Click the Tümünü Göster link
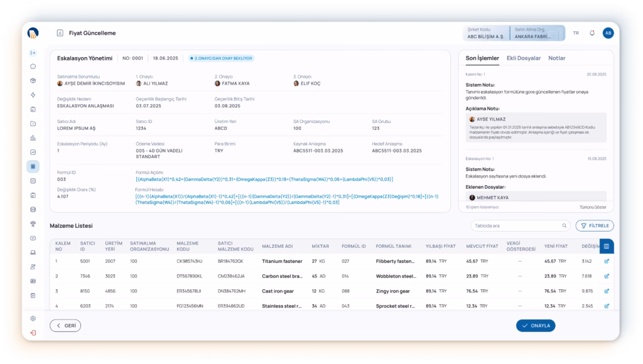 click(x=592, y=206)
